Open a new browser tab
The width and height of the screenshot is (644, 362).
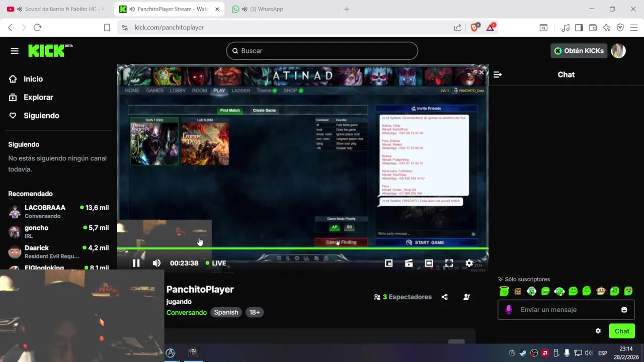click(347, 9)
